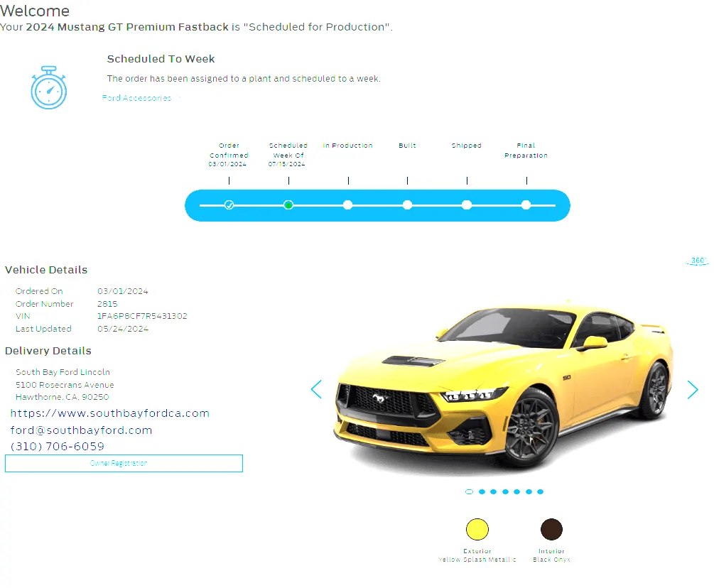Open the southbayfordca.com dealer website link
Screen dimensions: 714x588
tap(109, 413)
